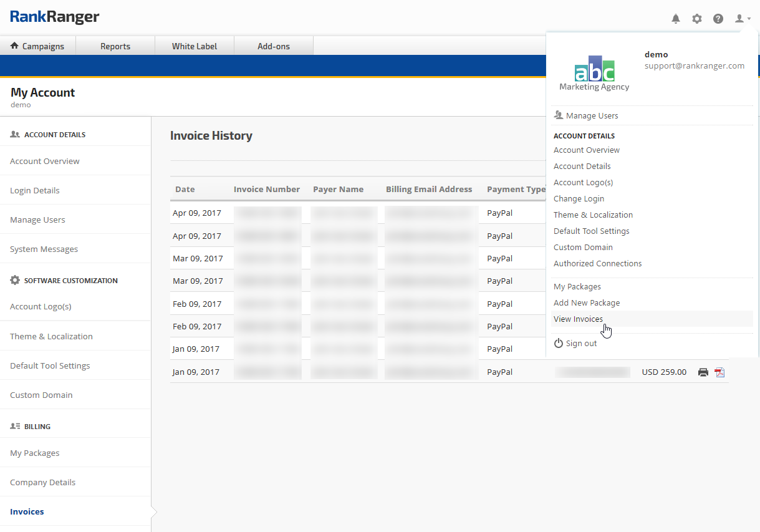Click the help question mark icon
This screenshot has width=760, height=532.
pyautogui.click(x=718, y=19)
